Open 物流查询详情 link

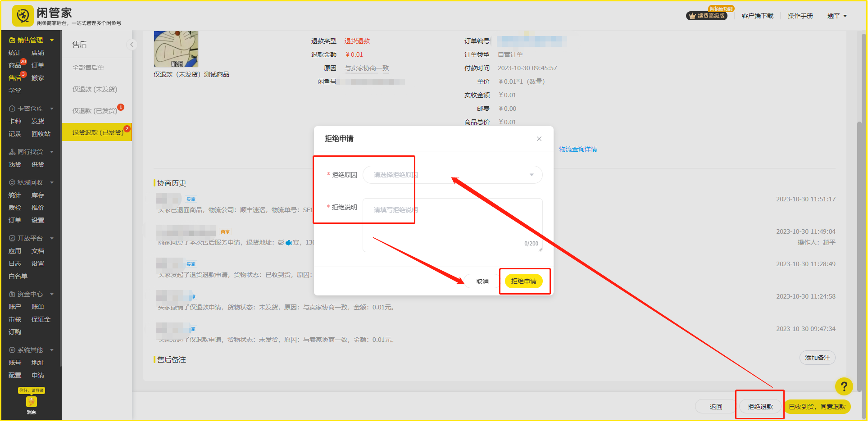(578, 149)
